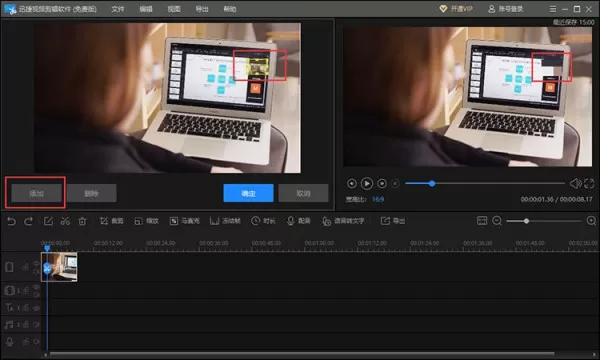Image resolution: width=600 pixels, height=360 pixels.
Task: Stop the preview playback
Action: (396, 184)
